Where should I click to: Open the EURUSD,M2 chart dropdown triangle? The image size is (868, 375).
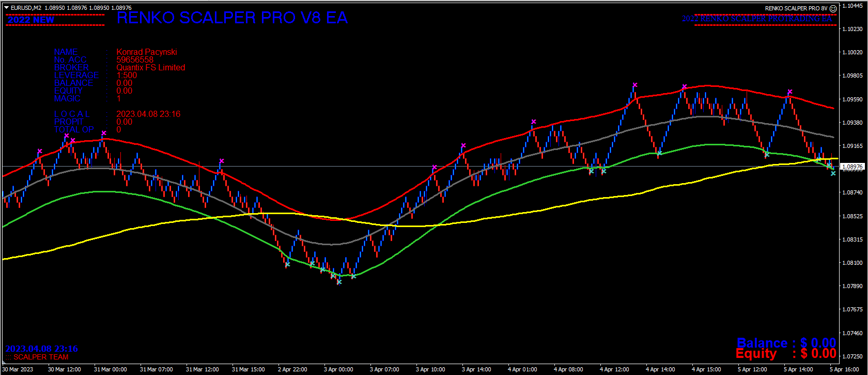[x=6, y=8]
